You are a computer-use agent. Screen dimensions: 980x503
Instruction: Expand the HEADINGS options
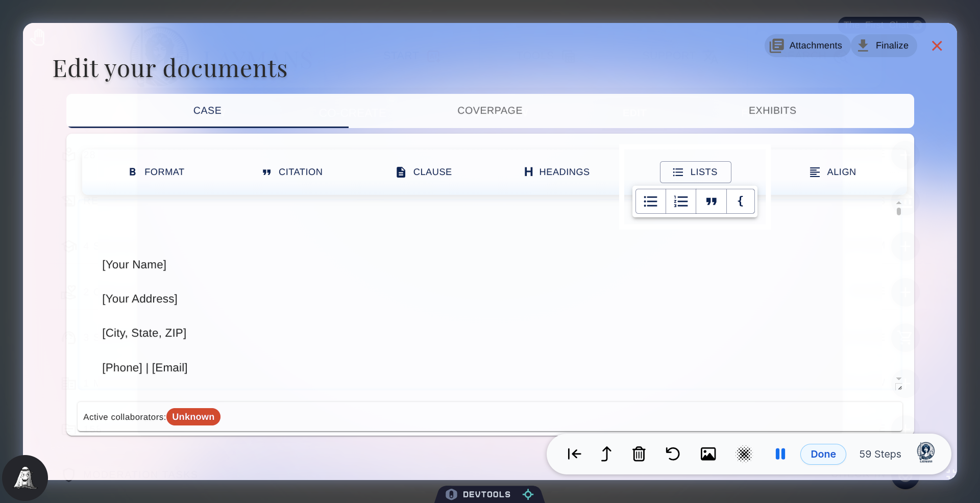click(x=557, y=172)
